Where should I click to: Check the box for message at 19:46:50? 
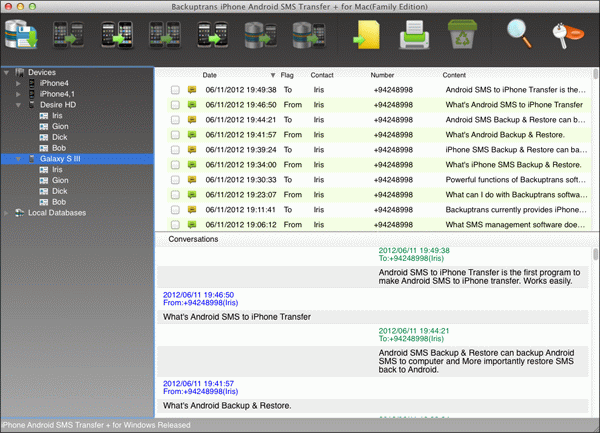pos(175,105)
